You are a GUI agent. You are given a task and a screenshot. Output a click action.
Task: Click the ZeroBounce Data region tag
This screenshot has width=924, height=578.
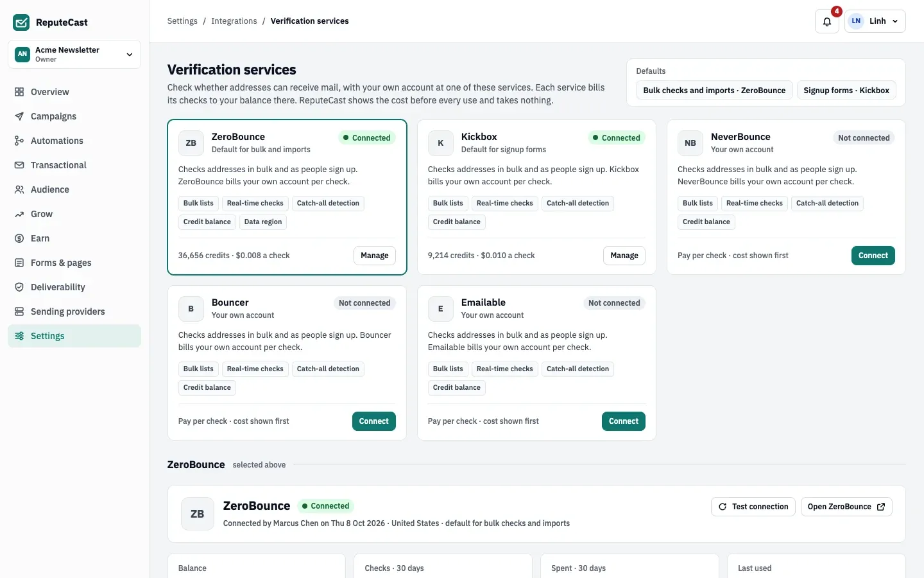(x=263, y=222)
